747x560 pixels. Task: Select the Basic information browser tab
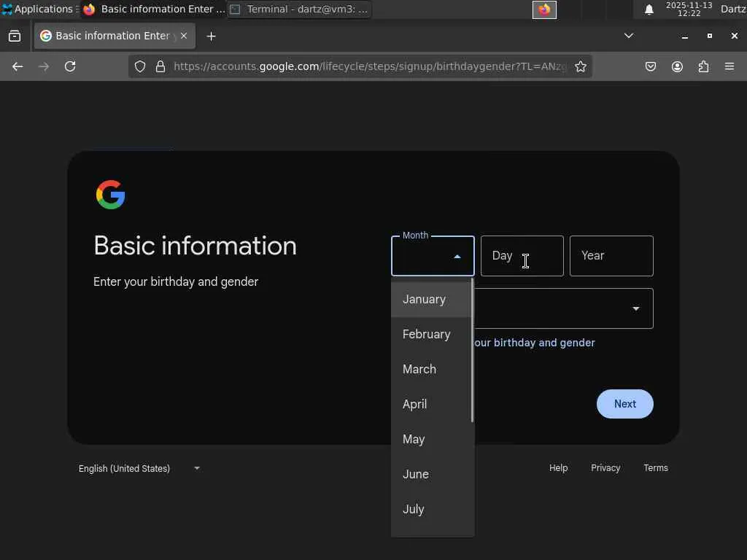[115, 36]
